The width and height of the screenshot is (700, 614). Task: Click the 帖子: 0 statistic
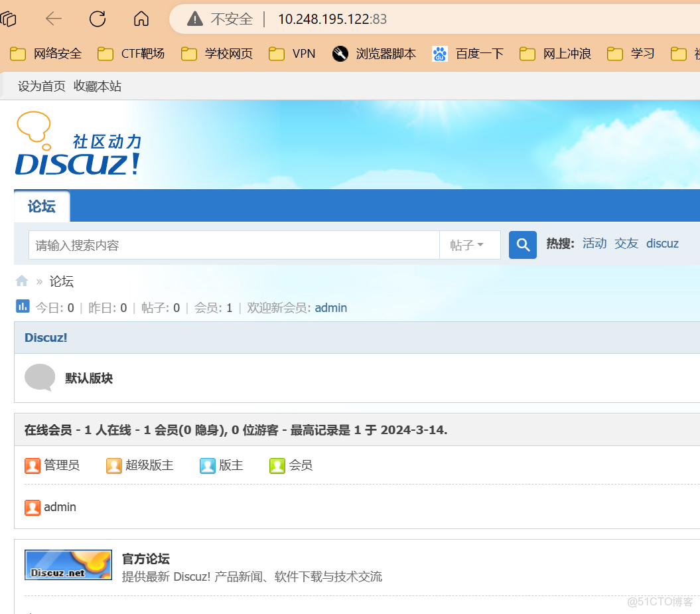tap(161, 308)
